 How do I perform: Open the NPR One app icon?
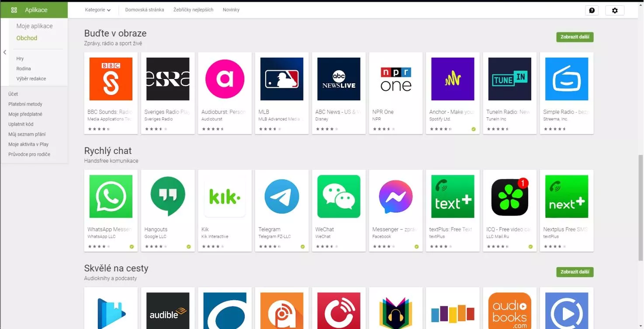(396, 79)
